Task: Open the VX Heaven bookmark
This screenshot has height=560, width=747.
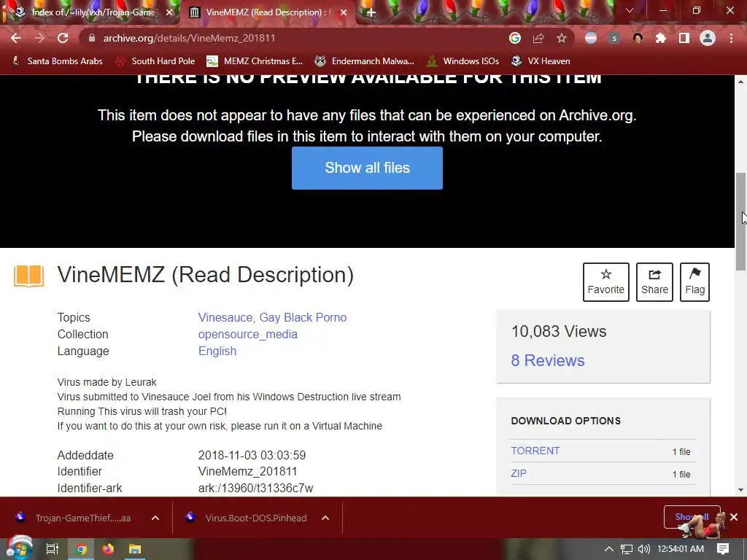Action: 541,61
